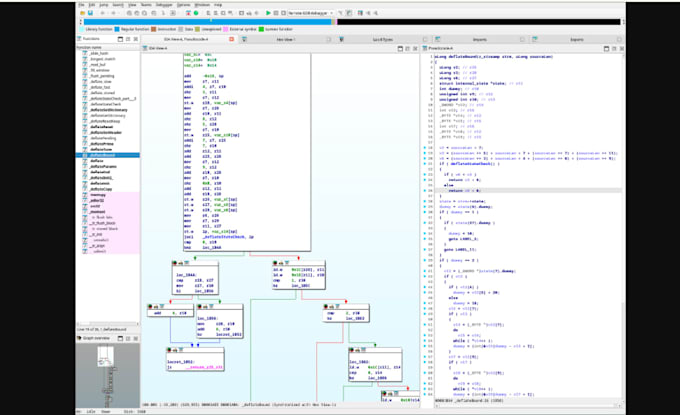Screen dimensions: 680x415
Task: Open the File menu
Action: pyautogui.click(x=81, y=5)
